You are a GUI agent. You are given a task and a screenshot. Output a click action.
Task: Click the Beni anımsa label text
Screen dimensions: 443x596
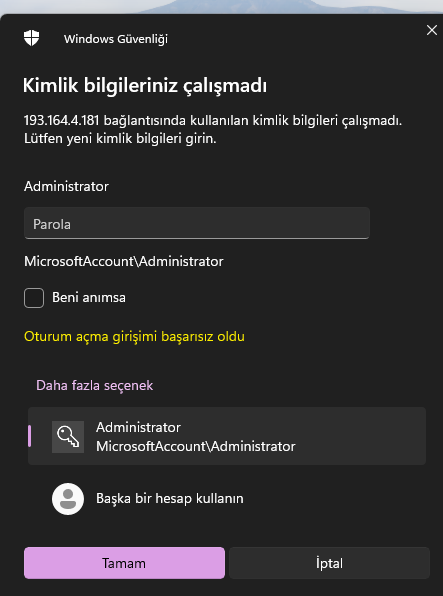point(89,297)
